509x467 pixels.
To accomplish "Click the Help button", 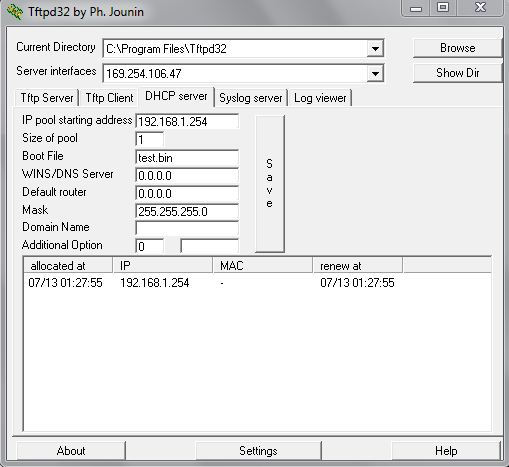I will coord(446,451).
